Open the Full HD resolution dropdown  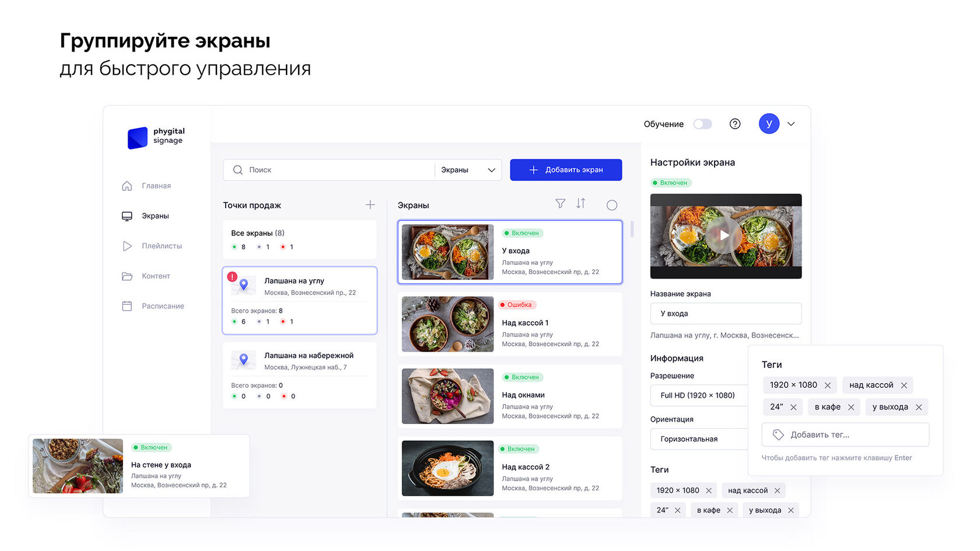point(699,395)
